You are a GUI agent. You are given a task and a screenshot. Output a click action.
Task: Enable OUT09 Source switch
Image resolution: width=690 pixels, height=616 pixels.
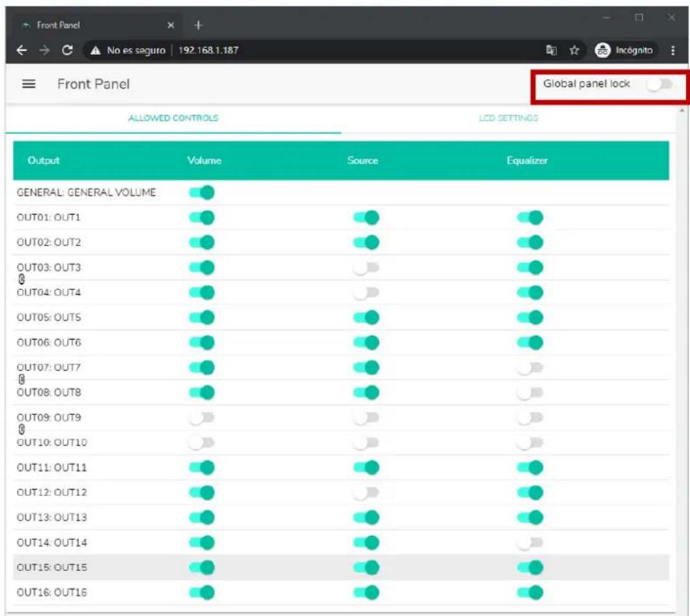point(366,418)
